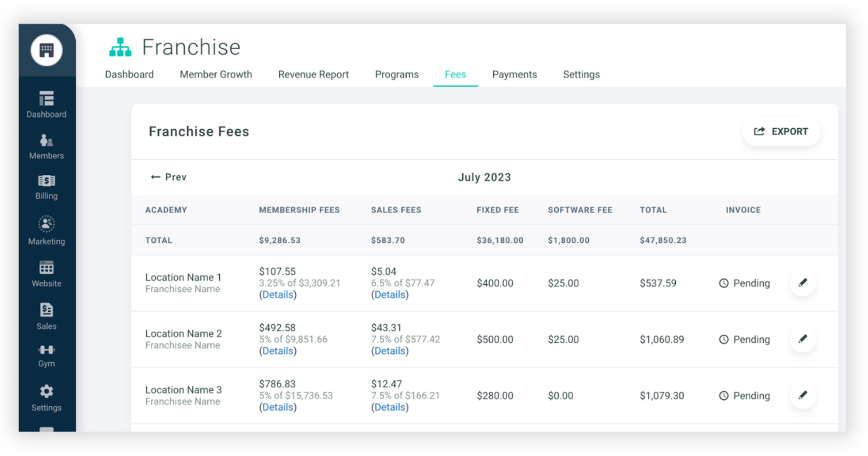Click total software fee $1,800.00

[x=568, y=241]
